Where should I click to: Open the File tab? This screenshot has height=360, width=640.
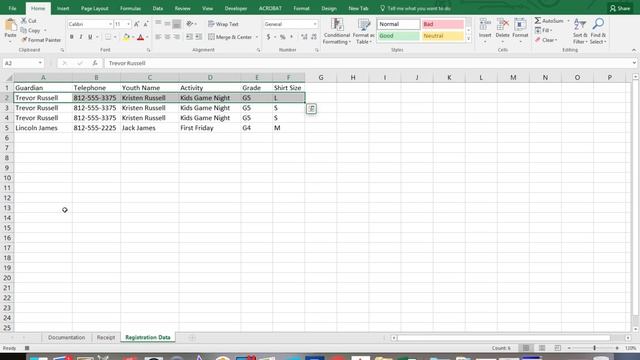point(12,8)
